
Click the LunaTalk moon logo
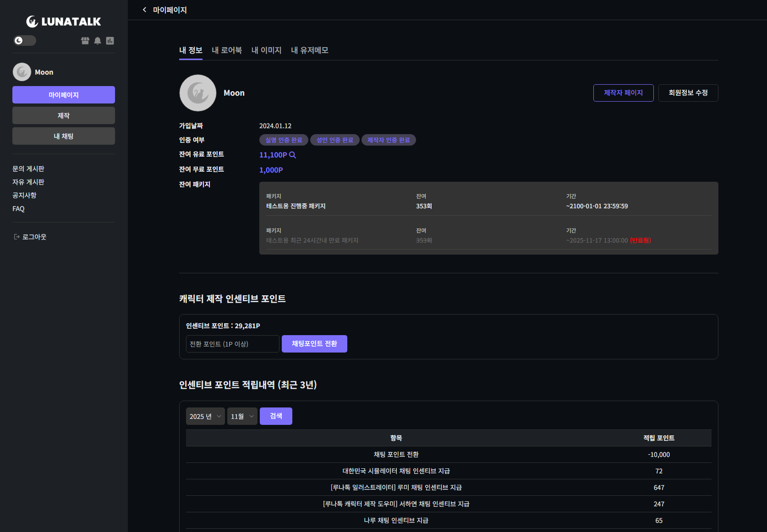32,22
